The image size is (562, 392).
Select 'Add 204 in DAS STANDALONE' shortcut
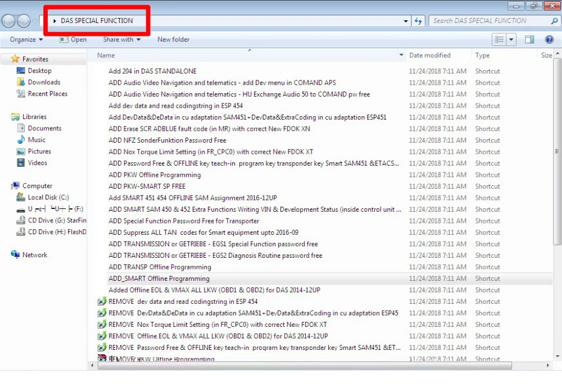pos(152,71)
